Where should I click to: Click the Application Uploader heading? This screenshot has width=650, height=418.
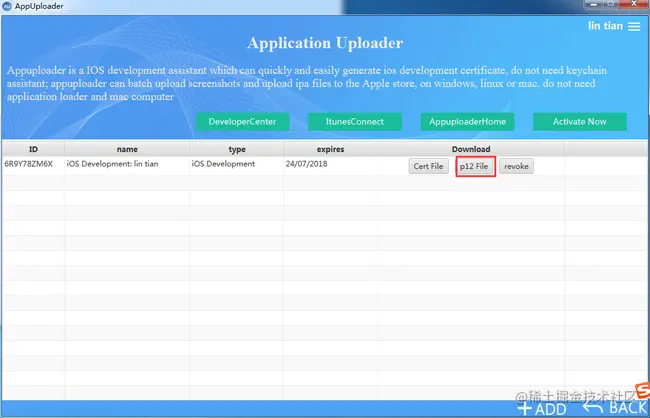325,43
